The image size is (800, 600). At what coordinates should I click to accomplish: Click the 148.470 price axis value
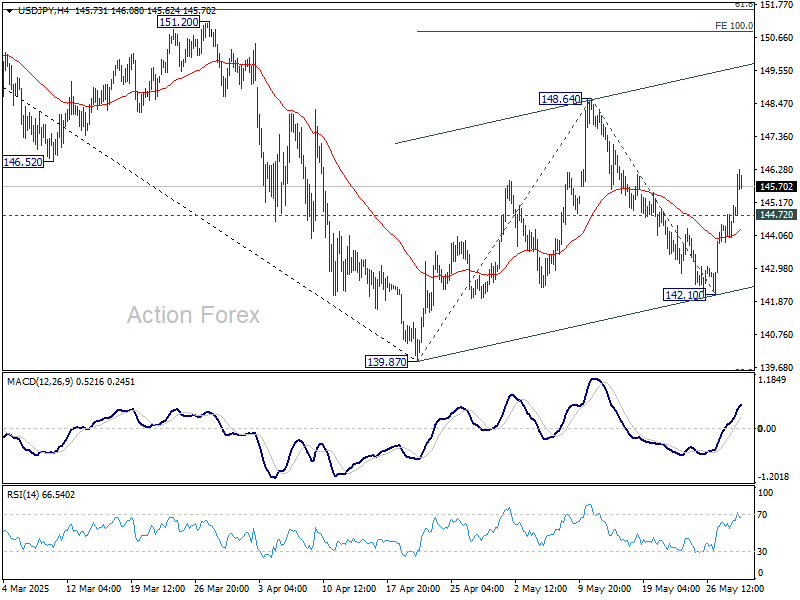click(x=777, y=104)
